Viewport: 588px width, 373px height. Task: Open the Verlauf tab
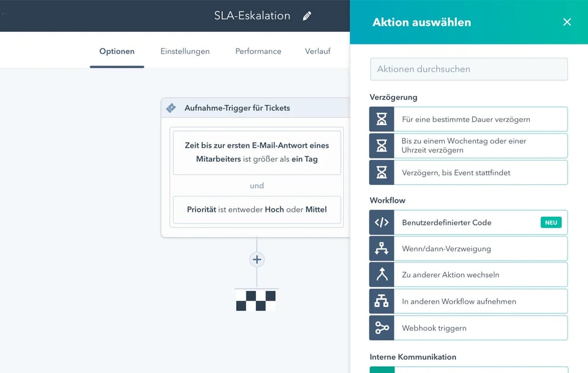click(x=317, y=51)
